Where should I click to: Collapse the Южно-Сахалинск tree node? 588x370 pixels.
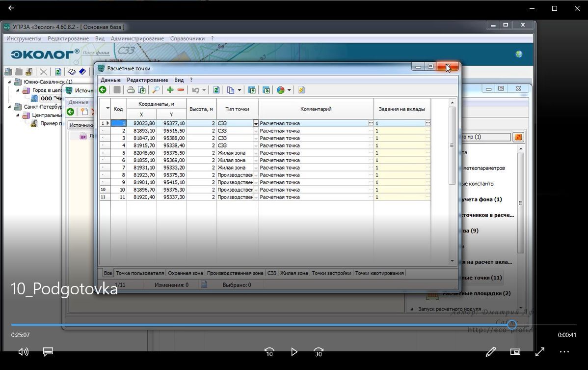pyautogui.click(x=10, y=82)
